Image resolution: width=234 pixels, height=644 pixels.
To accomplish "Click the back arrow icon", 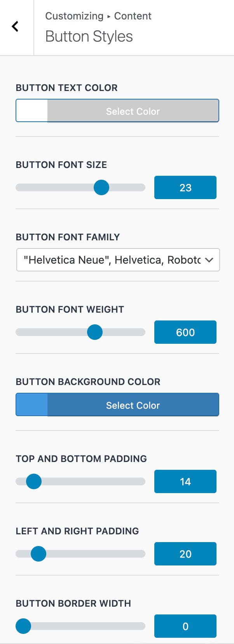I will [x=15, y=26].
